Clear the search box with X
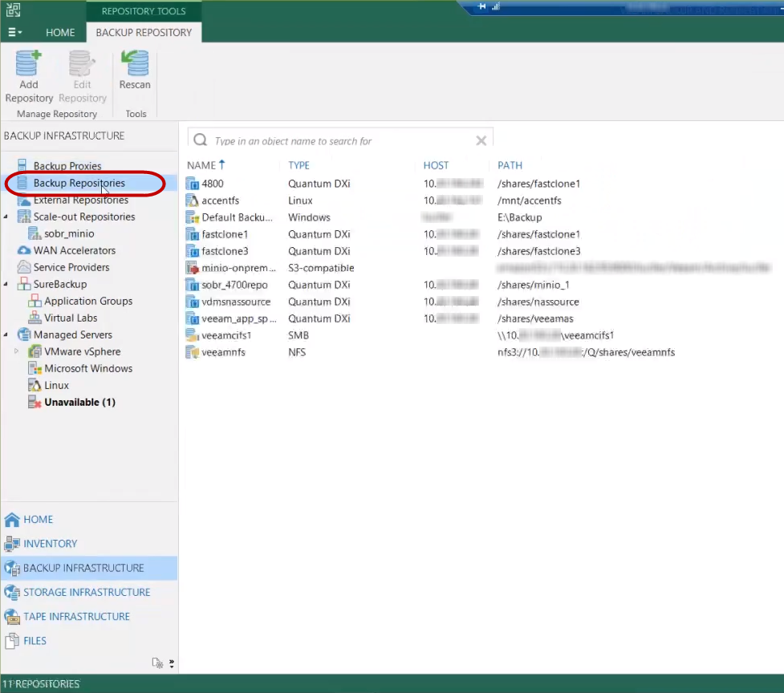The height and width of the screenshot is (693, 784). coord(481,141)
